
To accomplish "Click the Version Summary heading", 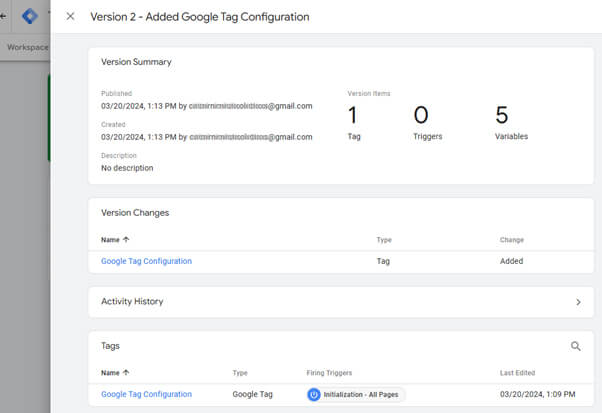I will 136,62.
